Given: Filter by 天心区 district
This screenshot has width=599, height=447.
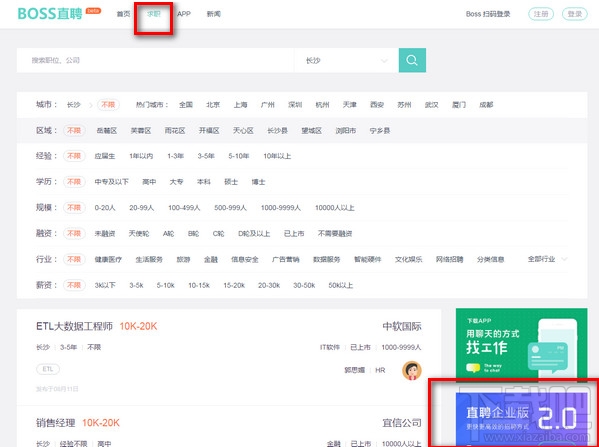Looking at the screenshot, I should (x=243, y=131).
